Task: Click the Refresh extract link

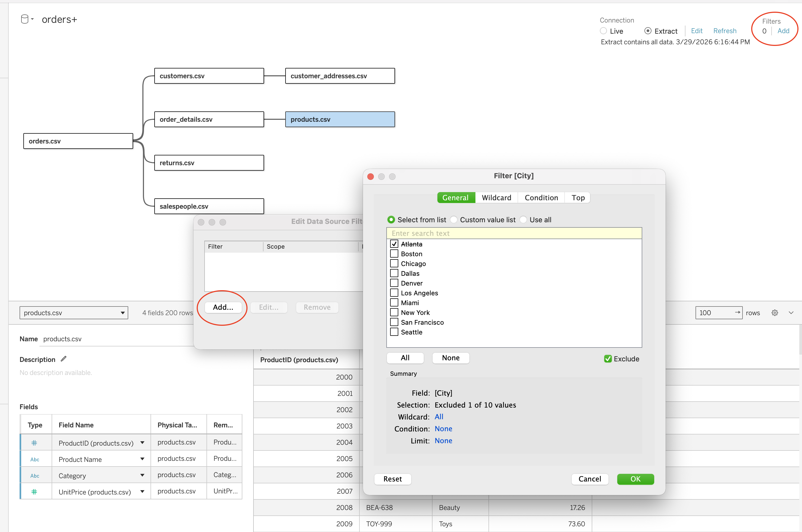Action: tap(725, 31)
